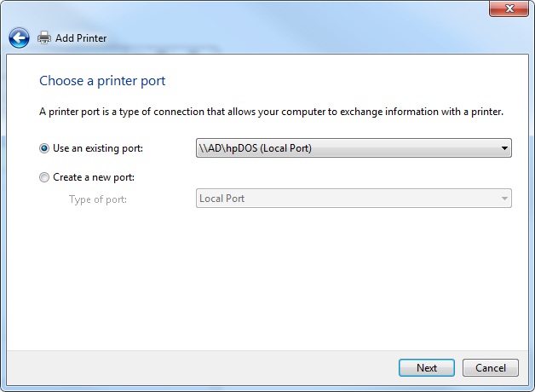Image resolution: width=535 pixels, height=392 pixels.
Task: Click the 'Use an existing port:' label text
Action: [x=98, y=148]
